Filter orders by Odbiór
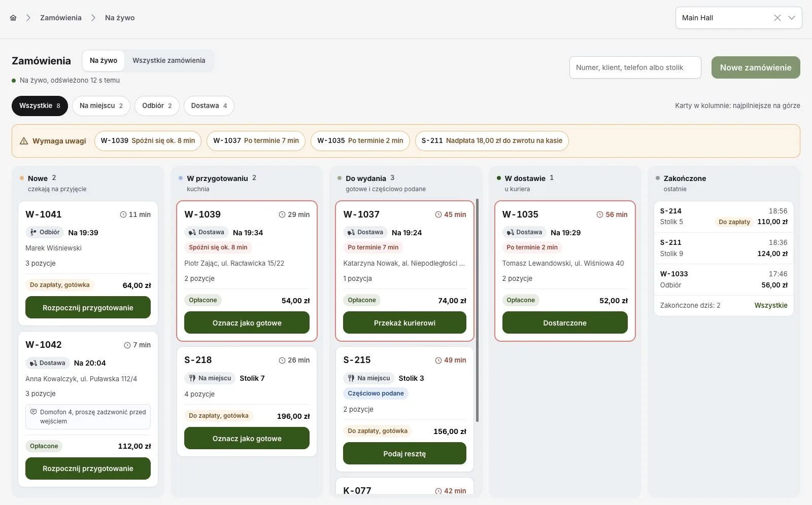 pos(157,106)
